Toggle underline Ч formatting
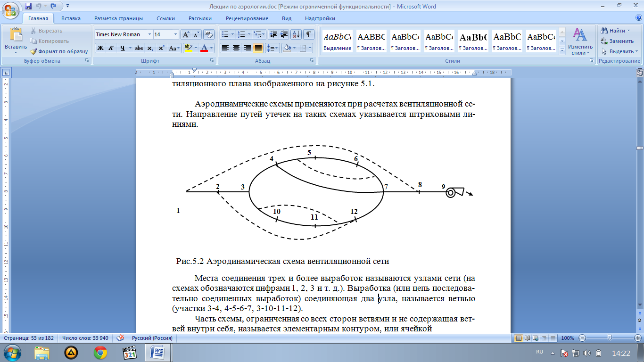 [123, 48]
